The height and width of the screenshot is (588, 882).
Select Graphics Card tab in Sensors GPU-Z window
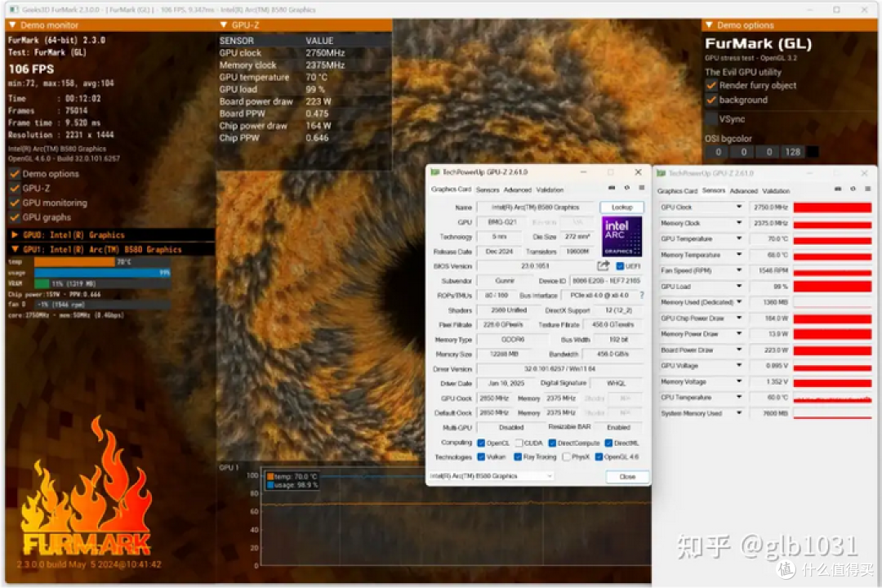point(677,191)
